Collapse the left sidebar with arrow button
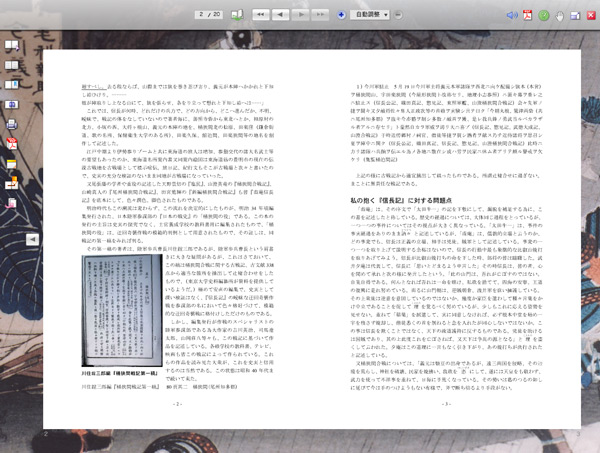The image size is (600, 453). coord(32,240)
